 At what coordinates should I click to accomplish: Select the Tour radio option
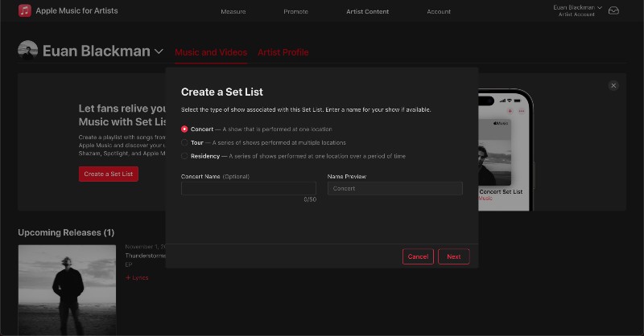184,143
